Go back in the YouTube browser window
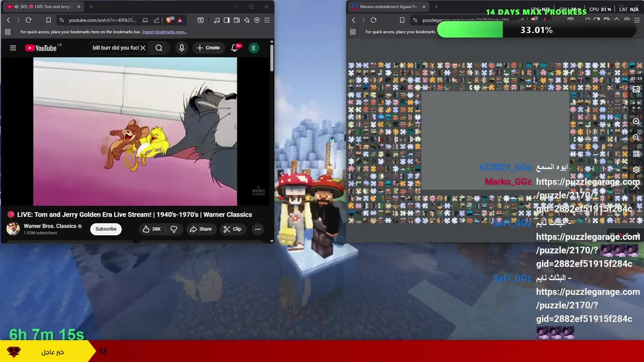 8,20
